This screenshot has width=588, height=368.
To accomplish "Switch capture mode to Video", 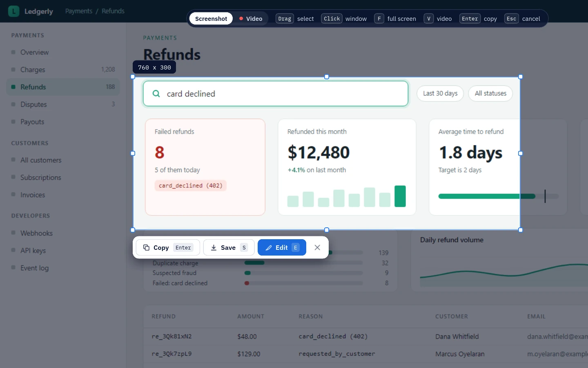I will point(251,19).
